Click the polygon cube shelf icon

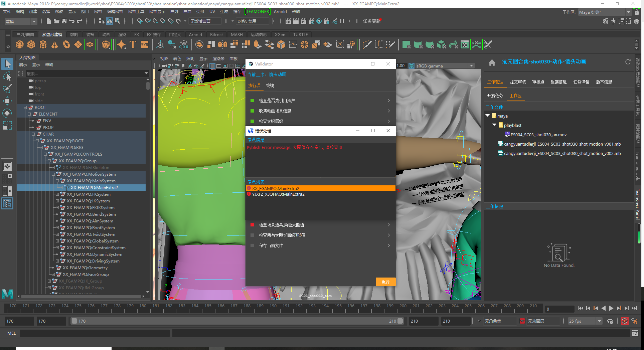tap(31, 44)
